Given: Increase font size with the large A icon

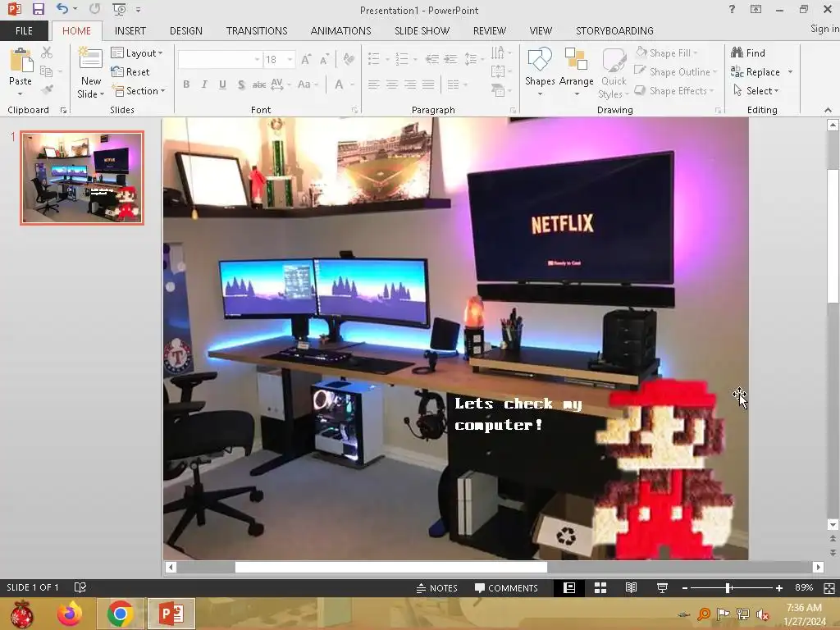Looking at the screenshot, I should (306, 59).
